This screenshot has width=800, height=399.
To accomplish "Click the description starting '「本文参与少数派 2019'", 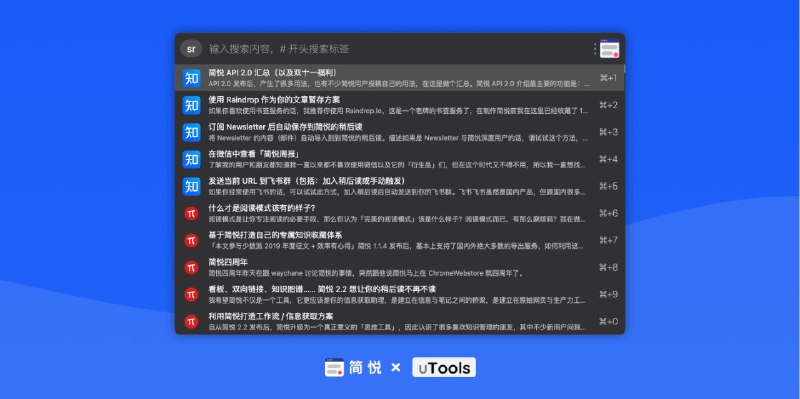I will (397, 246).
